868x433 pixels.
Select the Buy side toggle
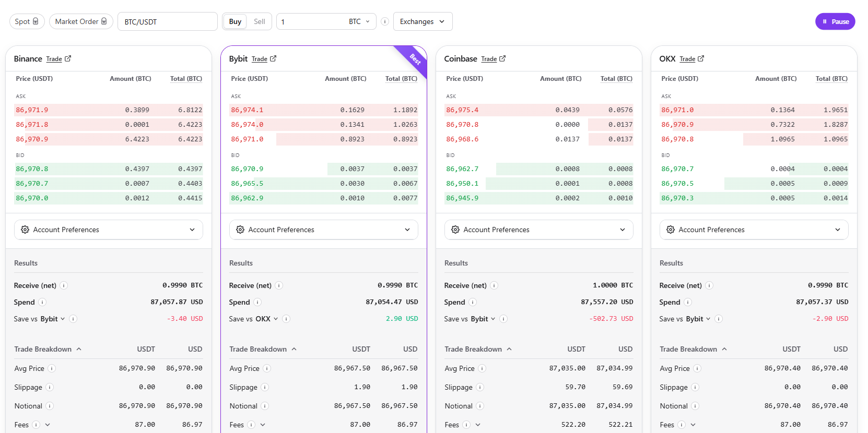click(x=235, y=21)
